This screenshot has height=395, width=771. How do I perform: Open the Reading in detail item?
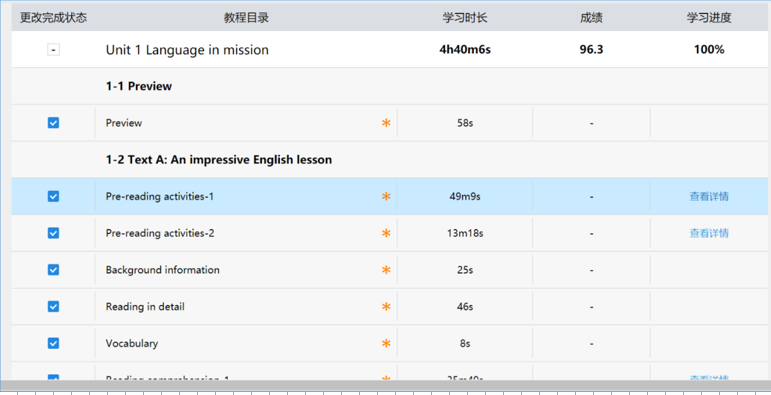pos(145,306)
